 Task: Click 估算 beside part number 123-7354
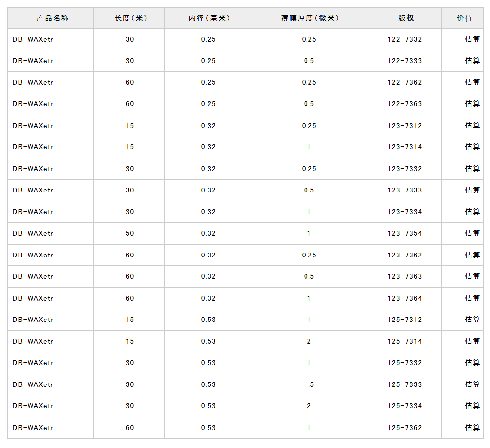pos(472,233)
